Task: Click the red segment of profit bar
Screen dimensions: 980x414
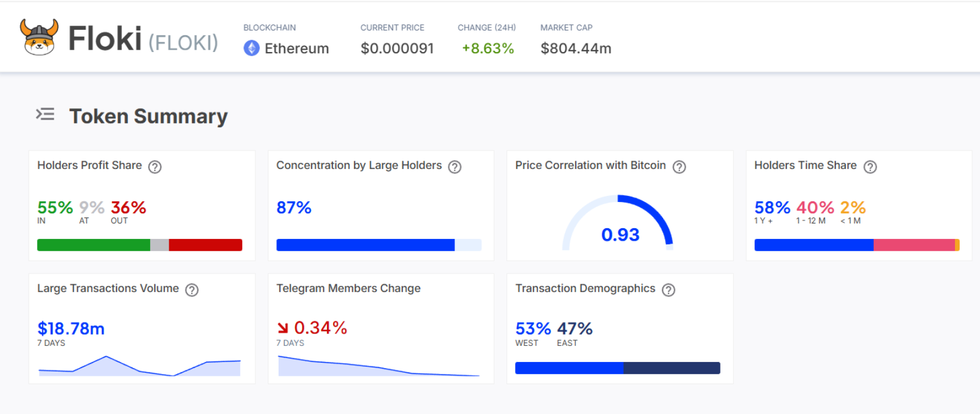Action: 206,245
